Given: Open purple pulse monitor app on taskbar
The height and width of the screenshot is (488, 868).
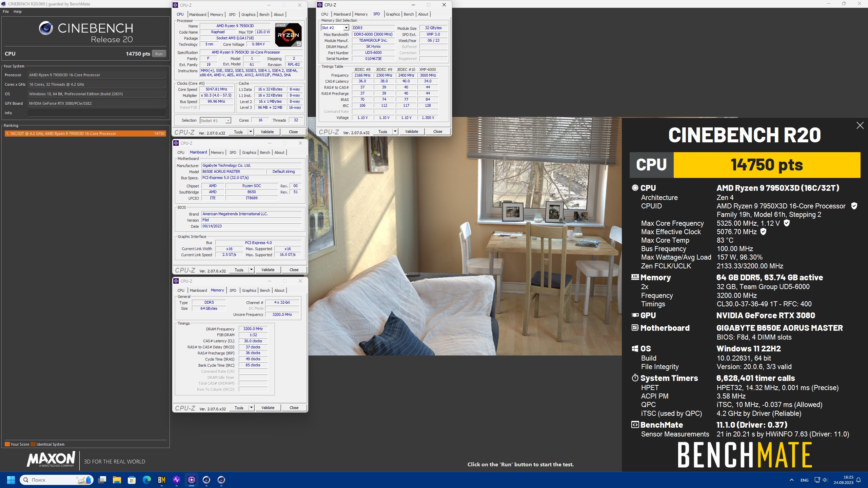Looking at the screenshot, I should (x=177, y=480).
